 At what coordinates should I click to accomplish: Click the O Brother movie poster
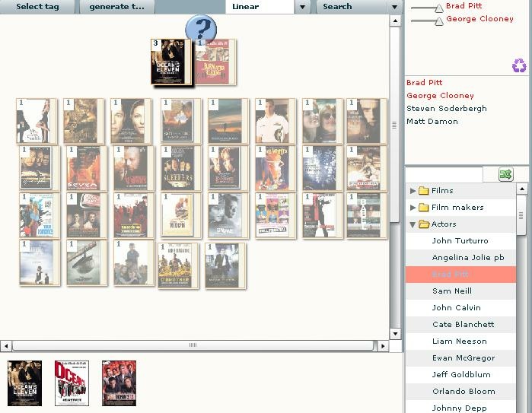pyautogui.click(x=178, y=265)
